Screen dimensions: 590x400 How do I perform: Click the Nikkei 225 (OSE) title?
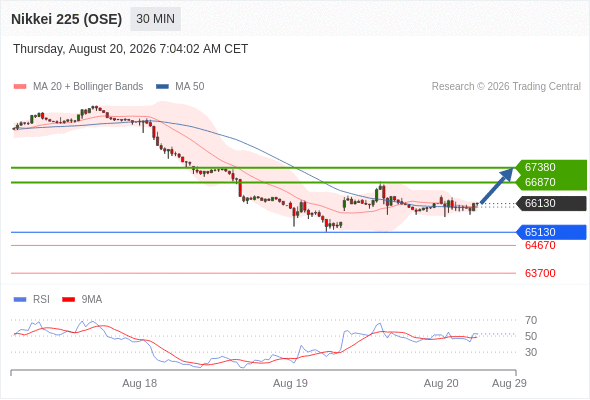(x=67, y=19)
